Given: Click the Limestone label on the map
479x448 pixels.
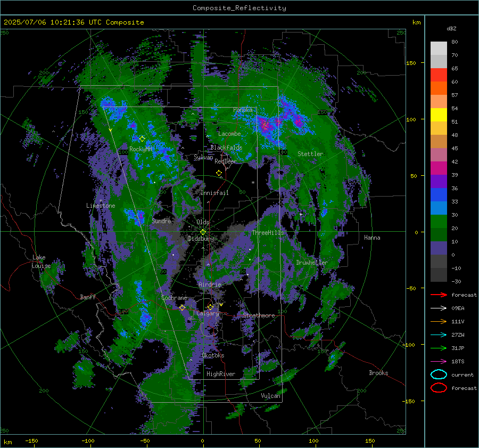Looking at the screenshot, I should [x=101, y=206].
